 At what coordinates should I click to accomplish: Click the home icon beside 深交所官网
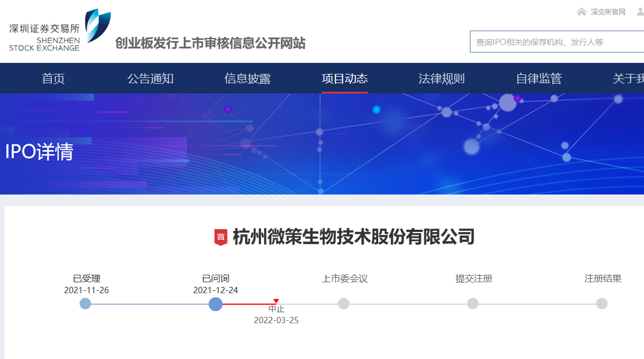click(x=581, y=12)
